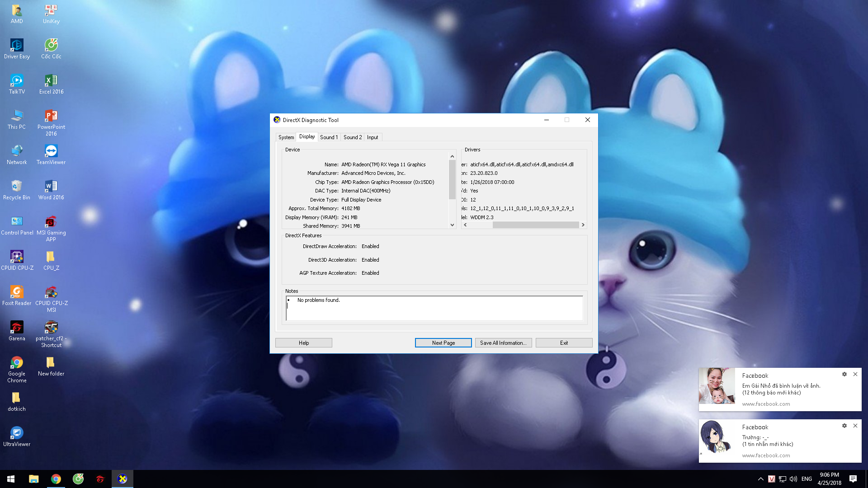Select the New folder icon
Viewport: 868px width, 488px height.
[x=51, y=366]
